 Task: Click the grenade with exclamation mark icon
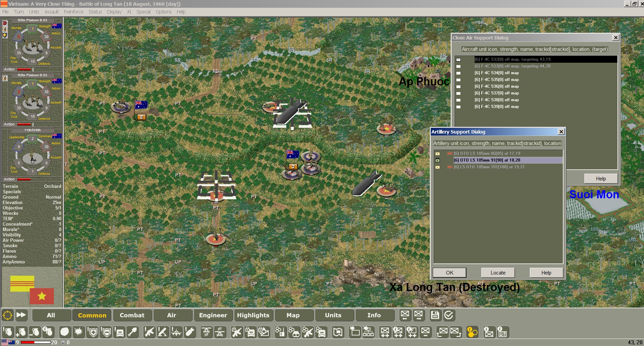[8, 332]
